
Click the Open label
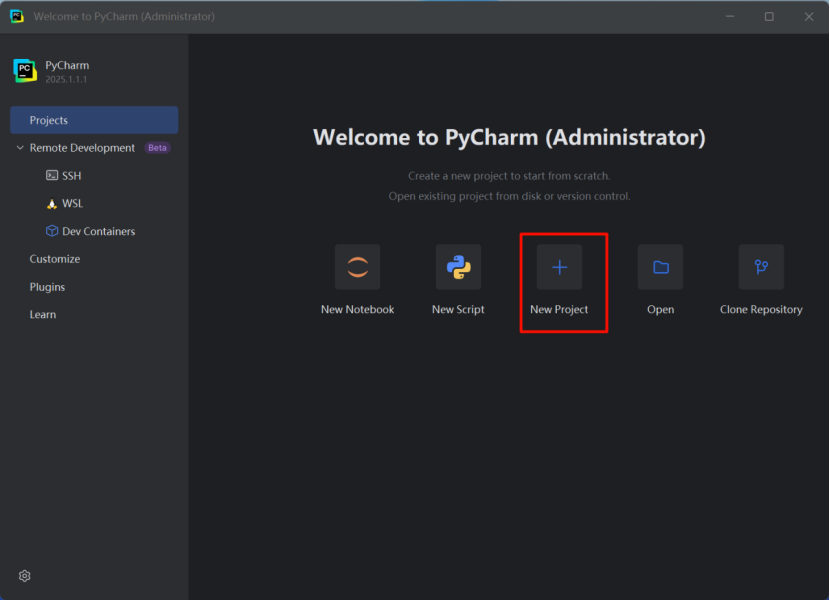tap(661, 309)
